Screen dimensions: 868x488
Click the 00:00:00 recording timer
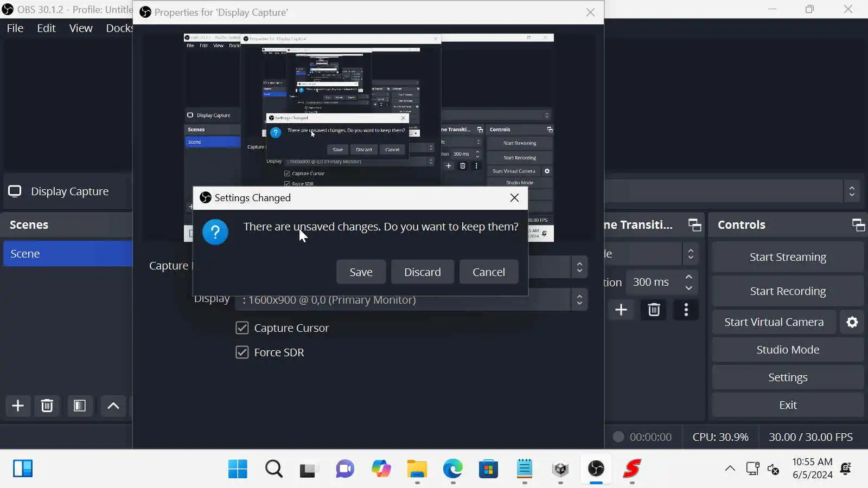(650, 437)
